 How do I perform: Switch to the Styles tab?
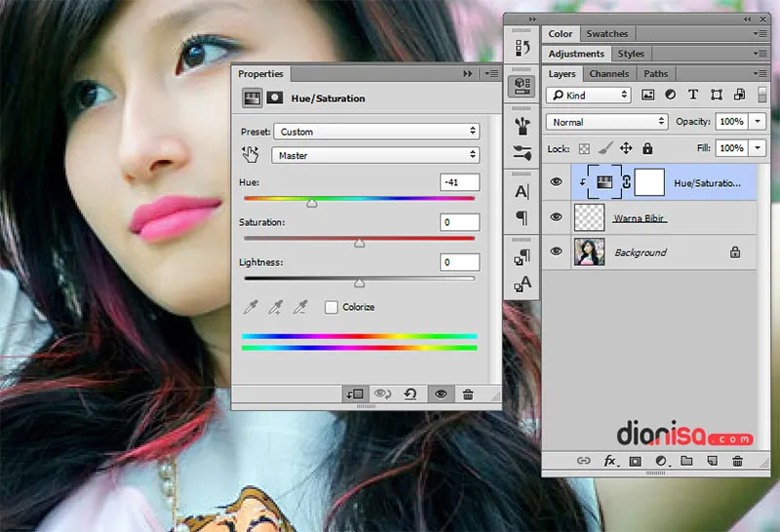631,54
